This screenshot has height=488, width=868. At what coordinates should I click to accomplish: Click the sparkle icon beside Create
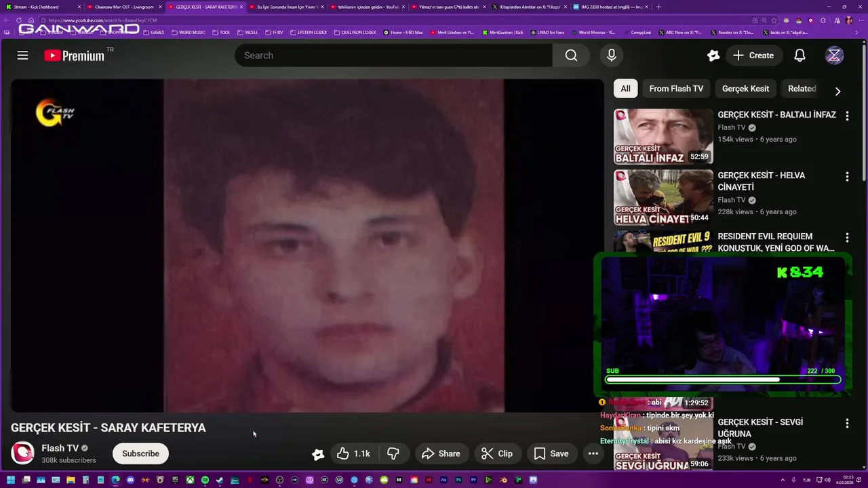coord(713,56)
